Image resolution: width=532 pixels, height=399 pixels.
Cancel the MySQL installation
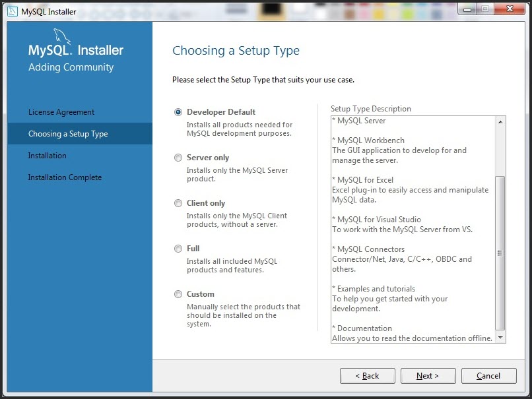point(488,376)
